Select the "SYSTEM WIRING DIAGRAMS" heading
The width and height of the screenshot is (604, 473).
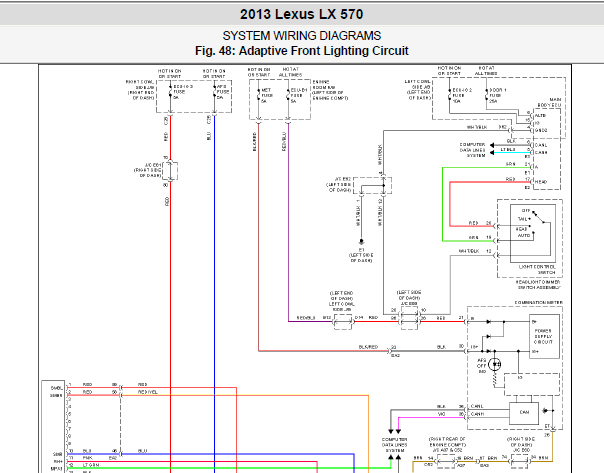coord(302,36)
